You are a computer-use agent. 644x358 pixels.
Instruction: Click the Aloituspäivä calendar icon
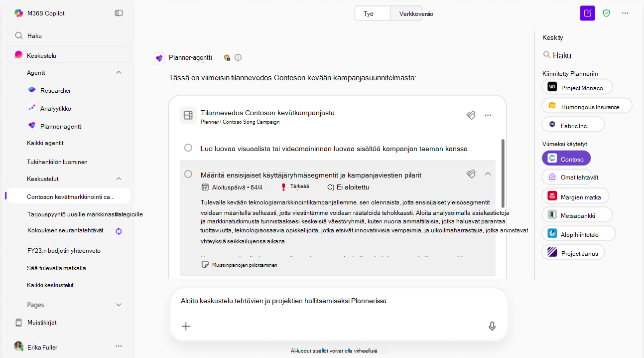point(204,187)
